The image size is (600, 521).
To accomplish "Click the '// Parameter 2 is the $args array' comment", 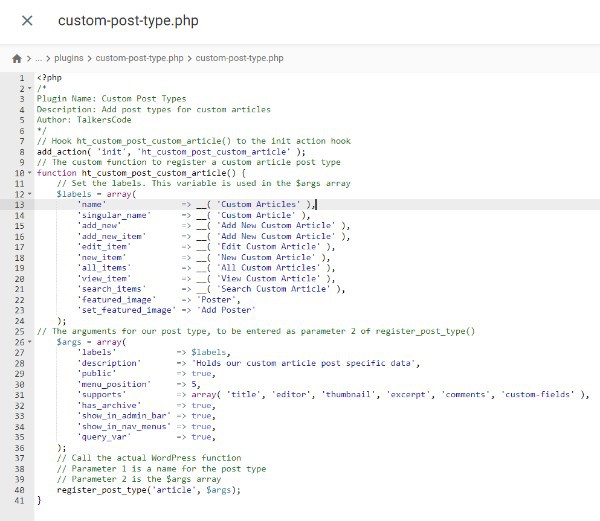I will pyautogui.click(x=139, y=479).
